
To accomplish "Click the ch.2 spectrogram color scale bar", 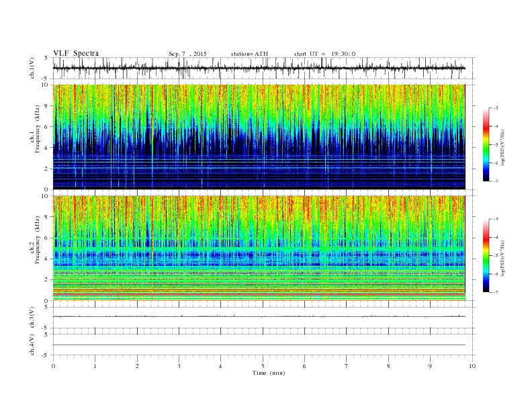I will (x=486, y=256).
